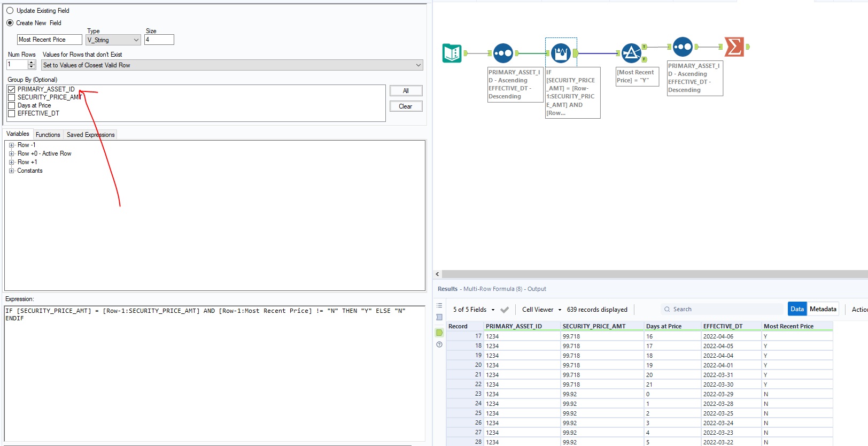Switch to the Functions tab
Image resolution: width=868 pixels, height=446 pixels.
pos(48,135)
